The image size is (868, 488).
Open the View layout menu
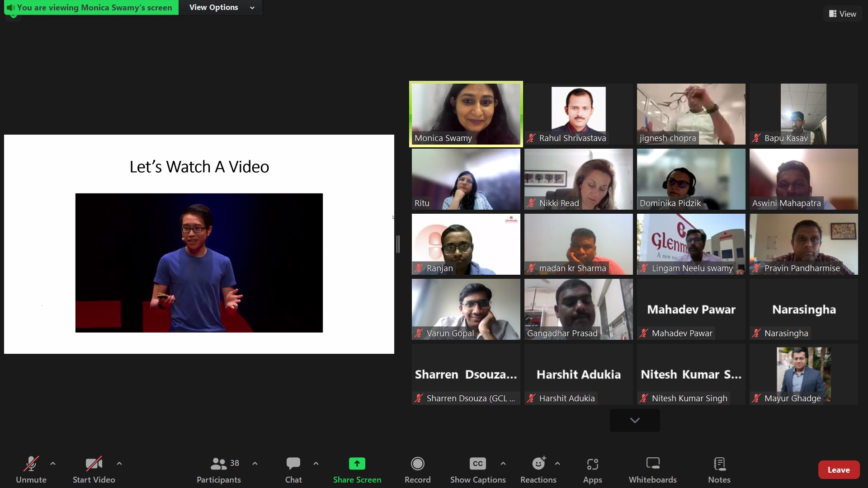842,14
